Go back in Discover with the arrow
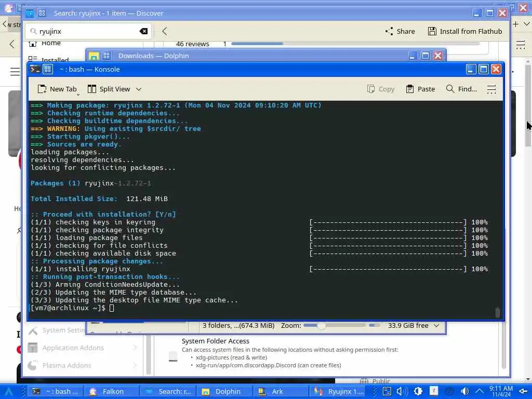The height and width of the screenshot is (399, 532). (x=165, y=31)
